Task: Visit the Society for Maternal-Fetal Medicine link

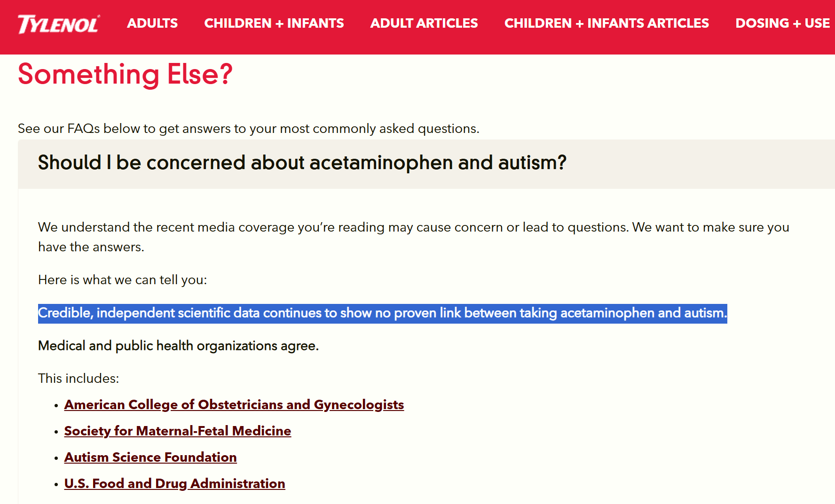Action: [177, 431]
